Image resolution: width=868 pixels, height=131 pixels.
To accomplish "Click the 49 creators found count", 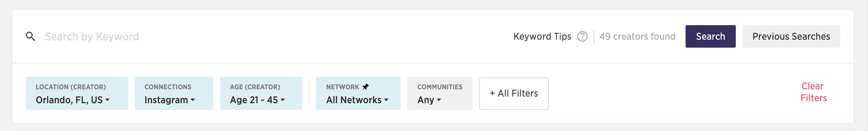I will click(637, 36).
